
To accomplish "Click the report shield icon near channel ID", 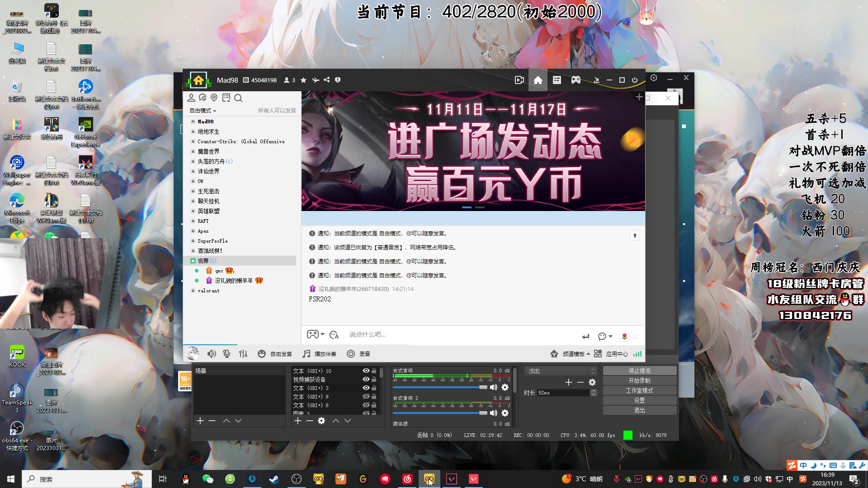I will 338,80.
